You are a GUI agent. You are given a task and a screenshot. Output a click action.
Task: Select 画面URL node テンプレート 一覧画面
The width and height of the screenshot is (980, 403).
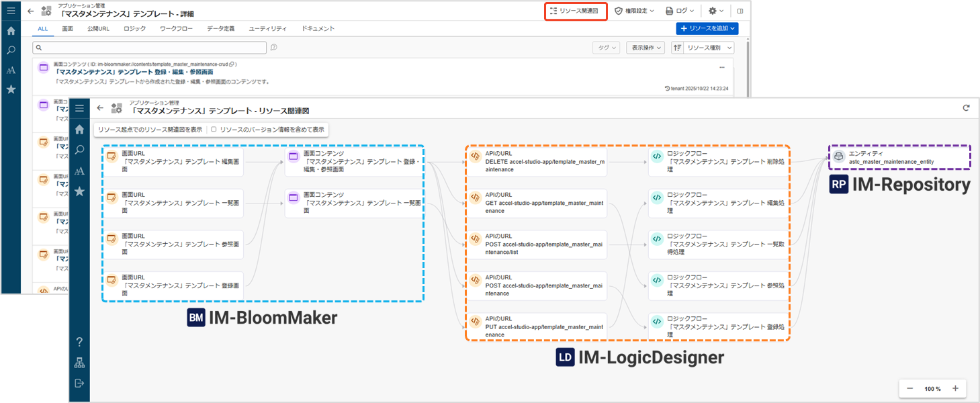pyautogui.click(x=173, y=203)
